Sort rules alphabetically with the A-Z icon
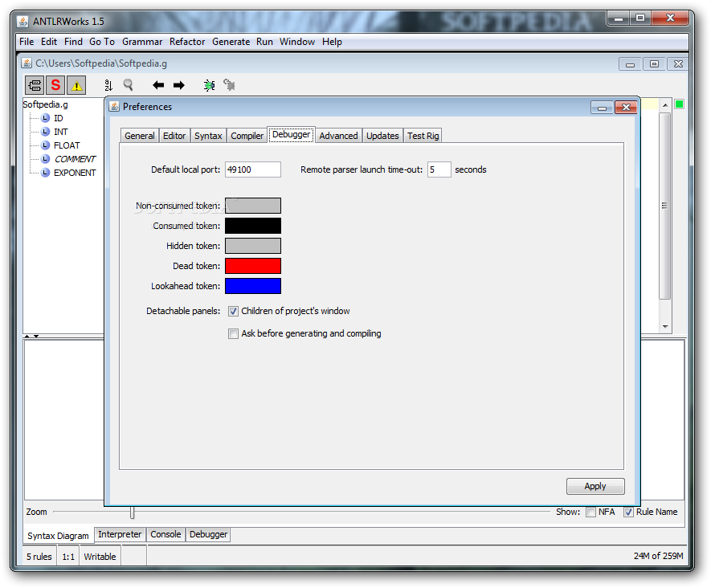Screen dimensions: 711x588 (x=108, y=85)
